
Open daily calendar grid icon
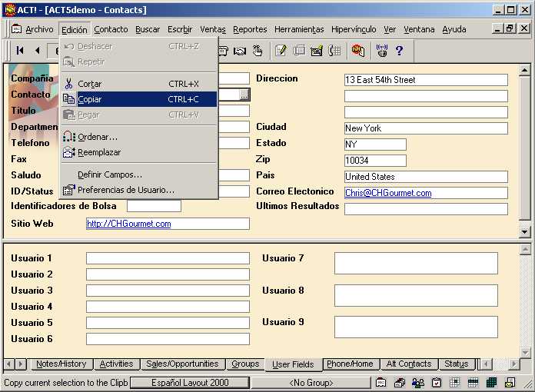[x=454, y=383]
